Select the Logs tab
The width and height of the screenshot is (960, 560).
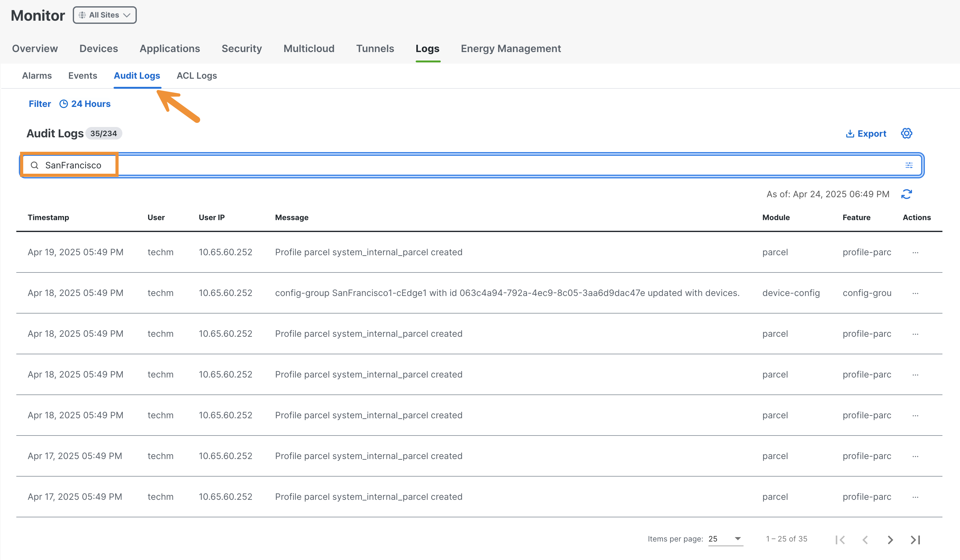[427, 48]
